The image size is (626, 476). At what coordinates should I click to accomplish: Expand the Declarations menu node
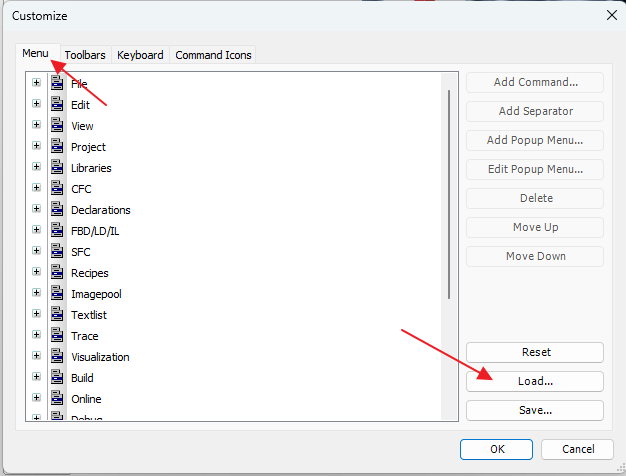[36, 209]
